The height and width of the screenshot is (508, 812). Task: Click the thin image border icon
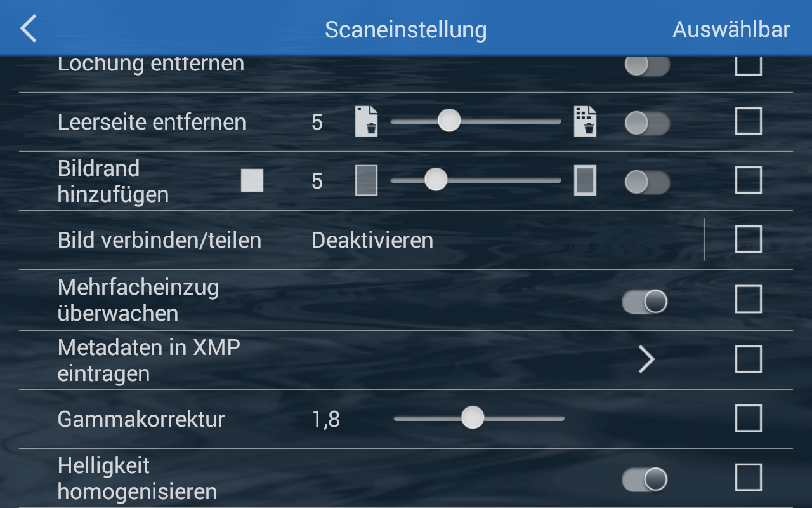click(366, 180)
